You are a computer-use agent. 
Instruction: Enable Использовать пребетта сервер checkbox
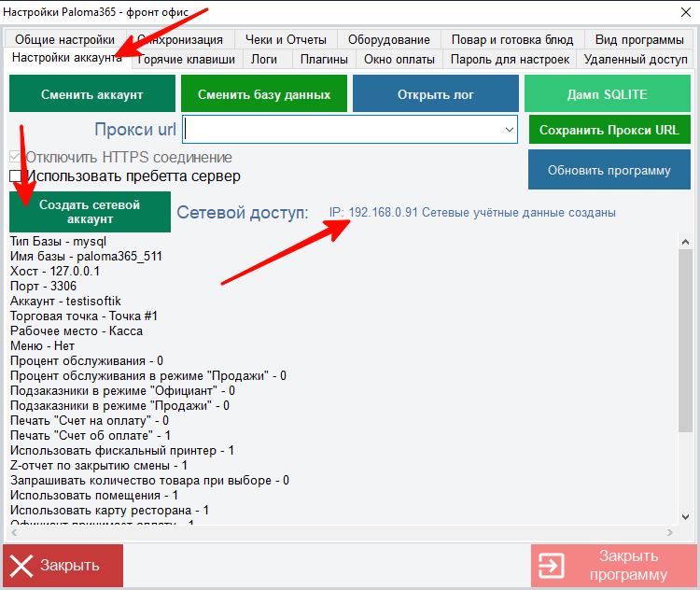[15, 176]
